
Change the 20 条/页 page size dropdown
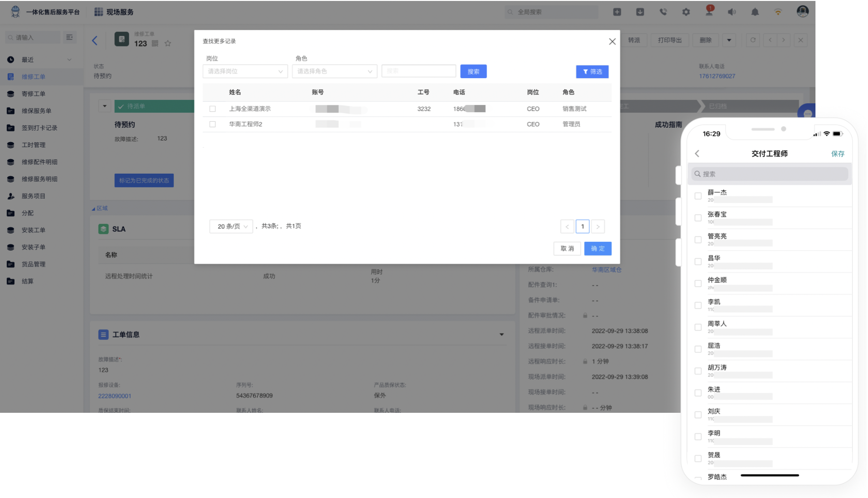click(231, 227)
